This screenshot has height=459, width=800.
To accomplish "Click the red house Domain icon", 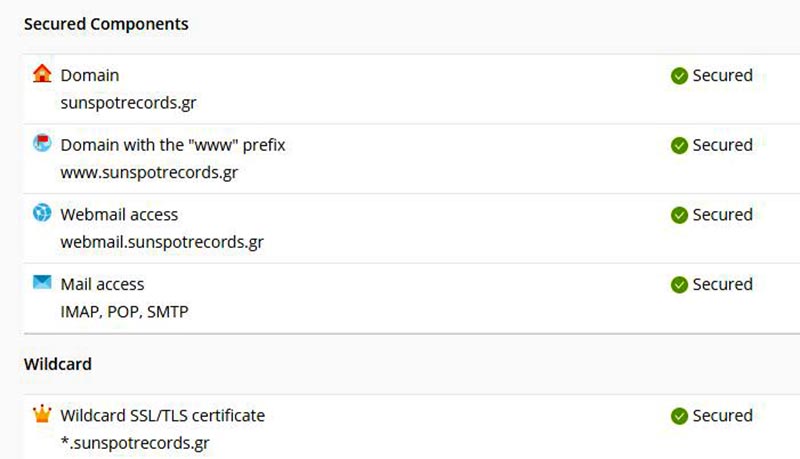I will click(x=42, y=74).
